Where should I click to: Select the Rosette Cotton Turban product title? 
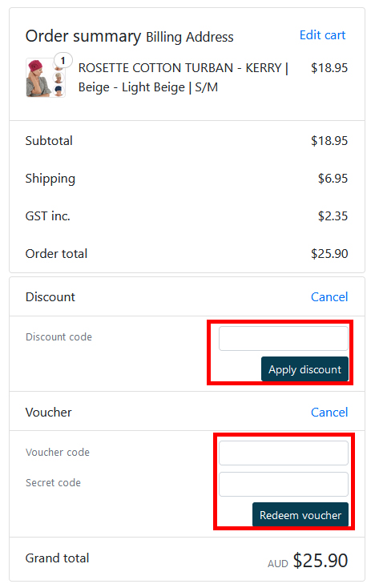click(x=183, y=78)
